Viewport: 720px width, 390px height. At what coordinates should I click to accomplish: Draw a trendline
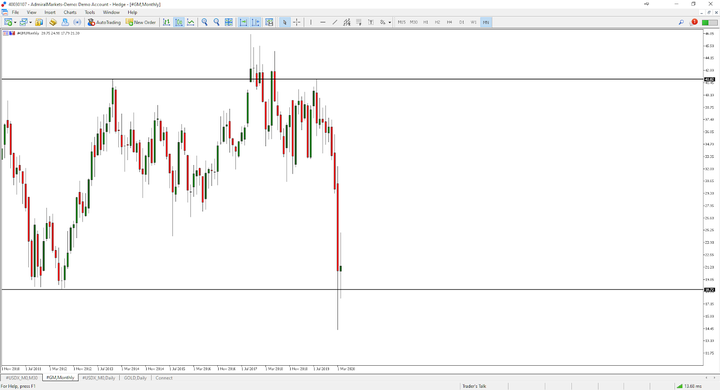point(335,22)
